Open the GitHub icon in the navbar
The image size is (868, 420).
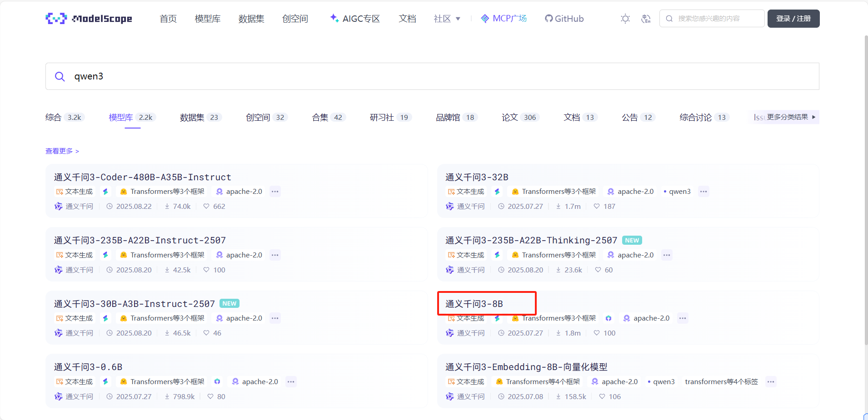550,18
